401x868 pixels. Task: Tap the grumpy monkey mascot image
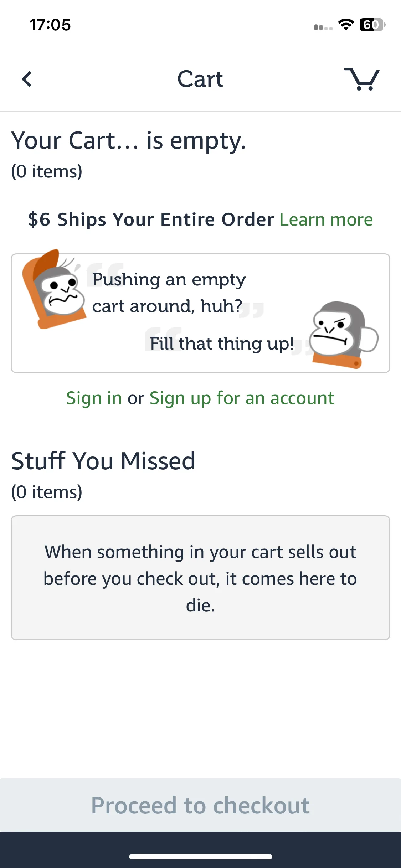click(343, 335)
